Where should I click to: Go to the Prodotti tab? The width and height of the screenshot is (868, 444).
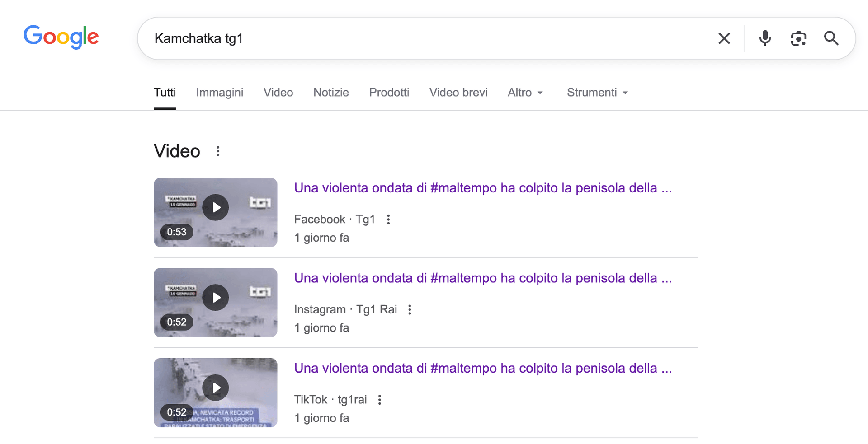pyautogui.click(x=389, y=93)
